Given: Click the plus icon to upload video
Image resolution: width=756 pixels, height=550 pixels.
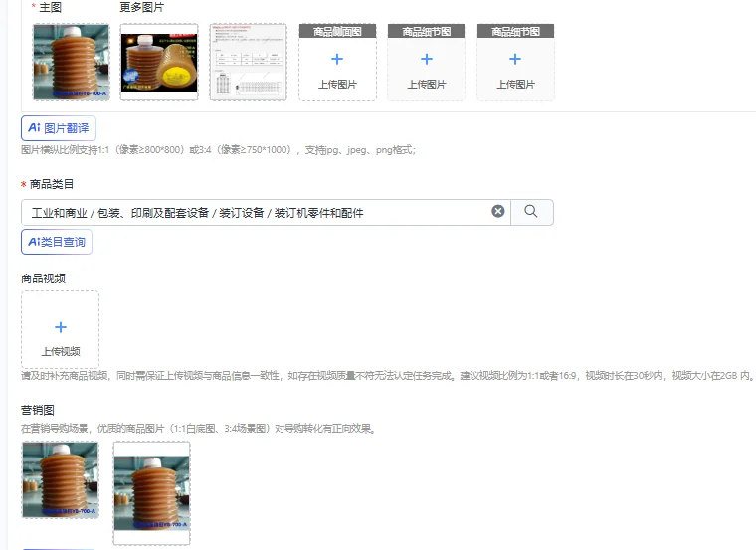Looking at the screenshot, I should (x=61, y=328).
